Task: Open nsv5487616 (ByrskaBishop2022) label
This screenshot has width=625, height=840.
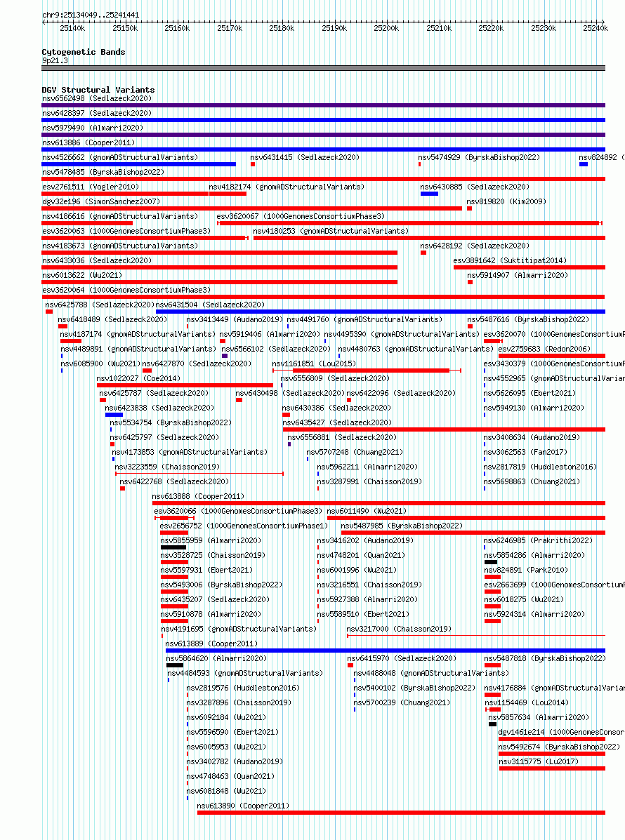Action: [528, 320]
